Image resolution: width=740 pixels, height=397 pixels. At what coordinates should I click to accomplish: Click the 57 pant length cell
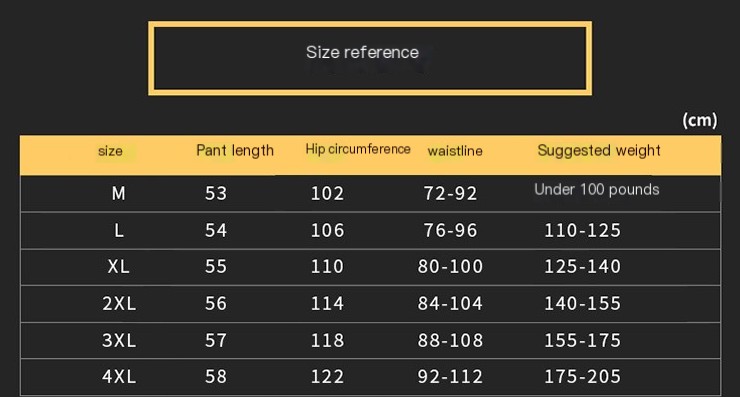(x=216, y=340)
